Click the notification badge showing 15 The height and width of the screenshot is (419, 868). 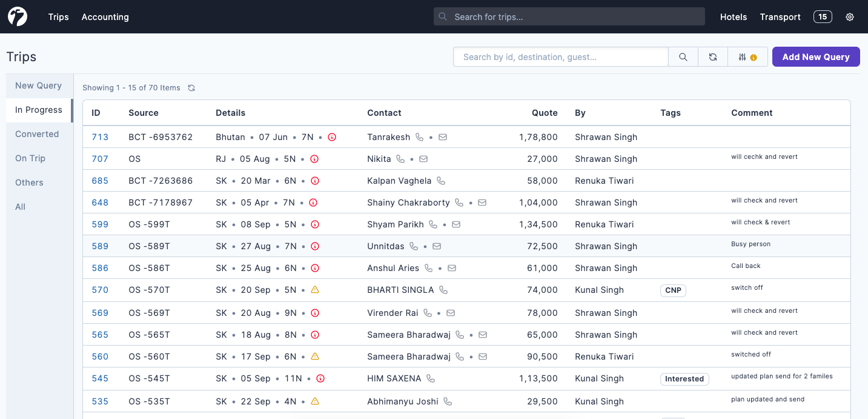tap(823, 16)
